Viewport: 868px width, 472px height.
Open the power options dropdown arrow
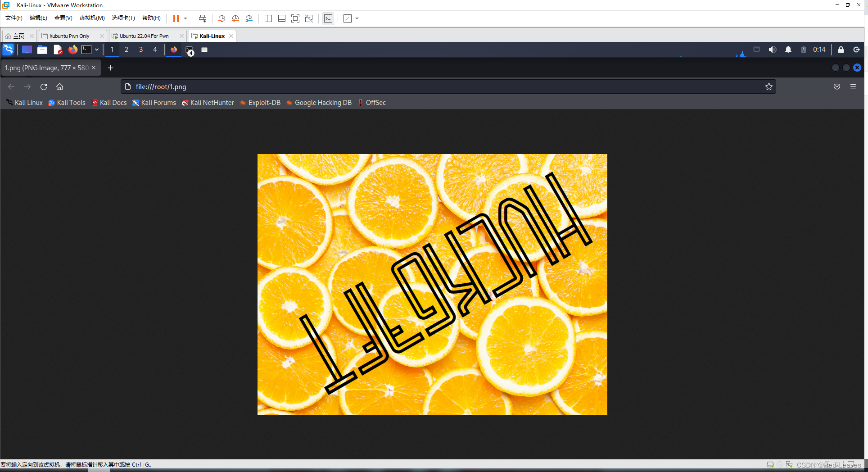coord(185,18)
